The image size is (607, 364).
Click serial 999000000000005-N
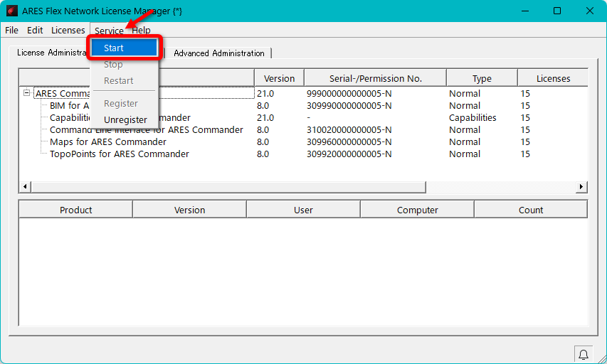point(349,93)
